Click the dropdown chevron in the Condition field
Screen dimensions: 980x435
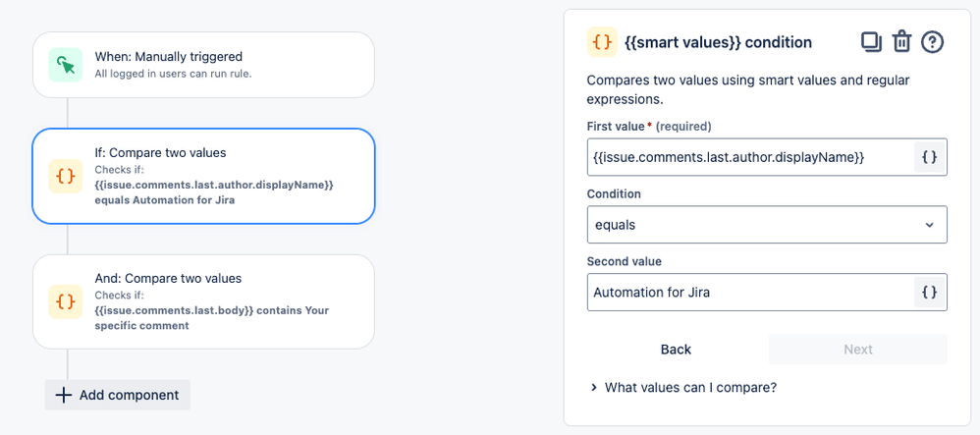click(x=929, y=225)
